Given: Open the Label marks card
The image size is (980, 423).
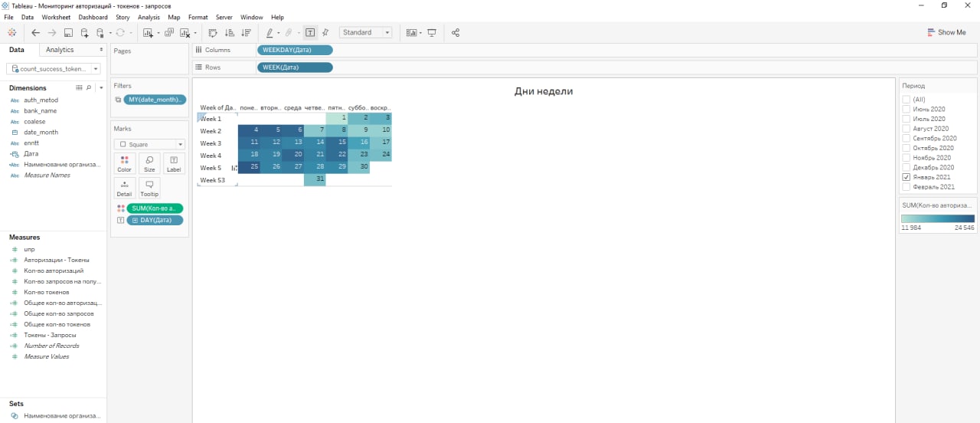Looking at the screenshot, I should [x=174, y=163].
